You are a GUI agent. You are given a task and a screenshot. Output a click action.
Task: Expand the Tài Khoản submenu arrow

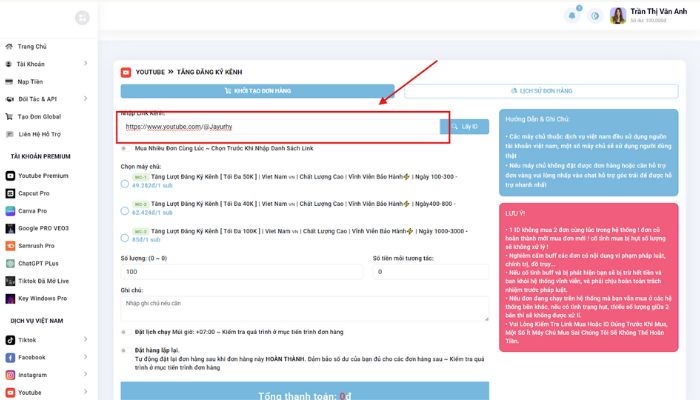pyautogui.click(x=85, y=63)
